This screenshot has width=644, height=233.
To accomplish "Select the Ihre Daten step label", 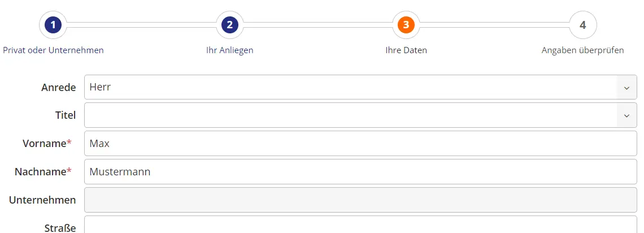I will click(x=406, y=50).
